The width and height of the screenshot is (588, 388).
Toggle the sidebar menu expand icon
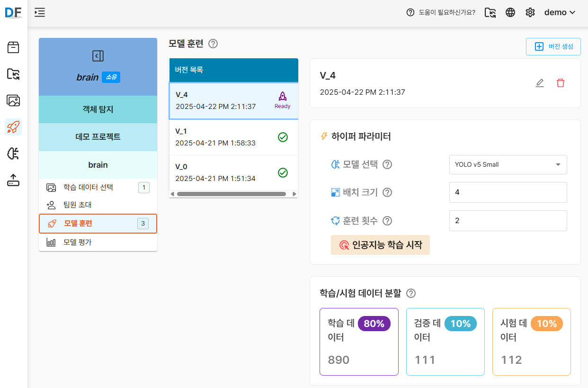pos(40,12)
